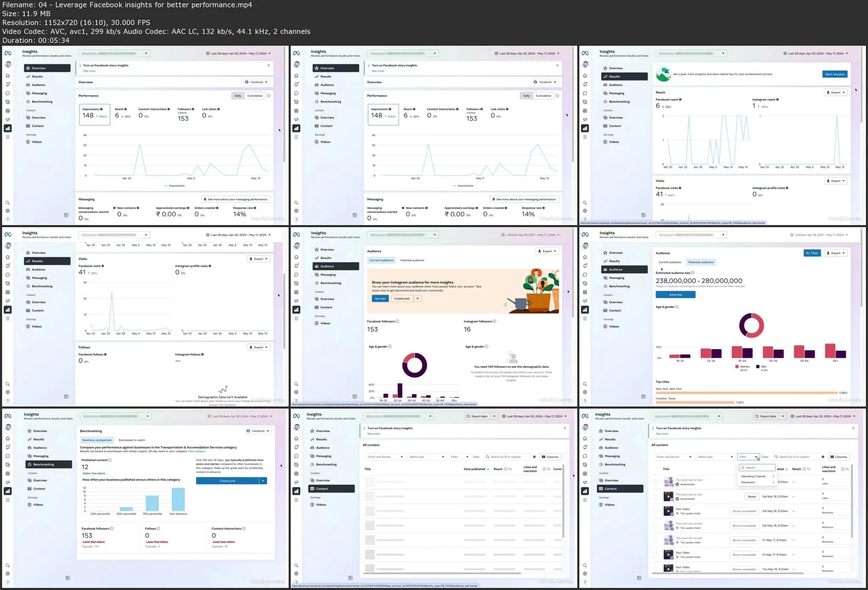Click the Men legend swatch under age chart
Image resolution: width=868 pixels, height=590 pixels.
coord(758,367)
